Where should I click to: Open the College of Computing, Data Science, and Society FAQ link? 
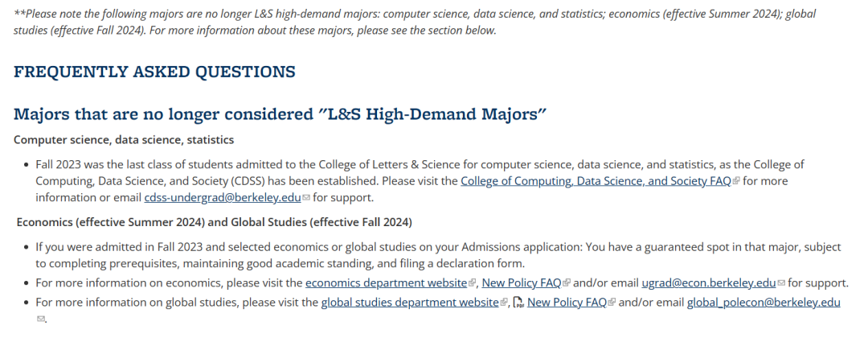point(596,181)
